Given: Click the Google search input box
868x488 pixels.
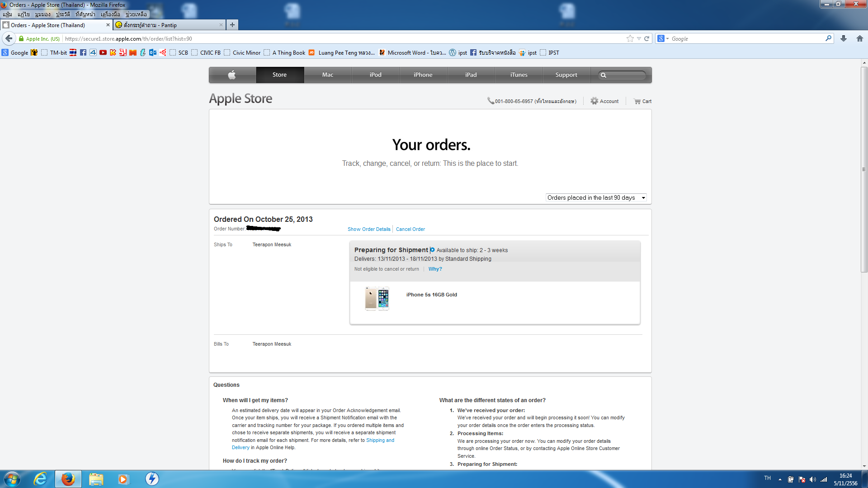Looking at the screenshot, I should coord(747,39).
